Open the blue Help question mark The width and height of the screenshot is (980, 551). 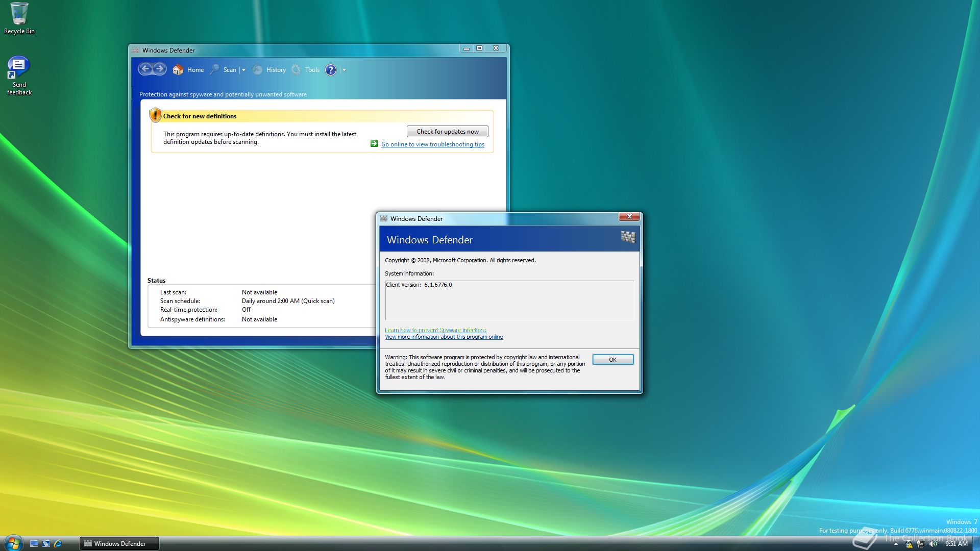[x=331, y=70]
